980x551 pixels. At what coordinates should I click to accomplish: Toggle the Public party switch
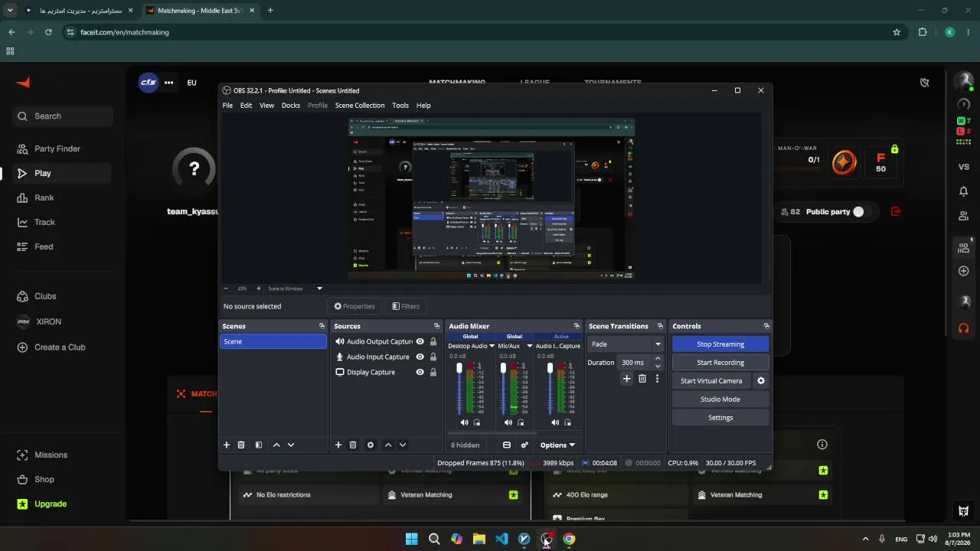(864, 212)
